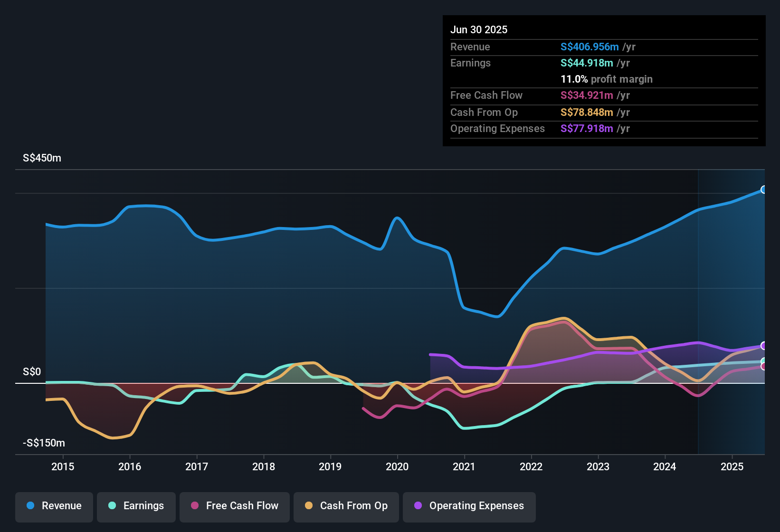
Task: Select 2020 on the timeline axis
Action: pyautogui.click(x=398, y=466)
